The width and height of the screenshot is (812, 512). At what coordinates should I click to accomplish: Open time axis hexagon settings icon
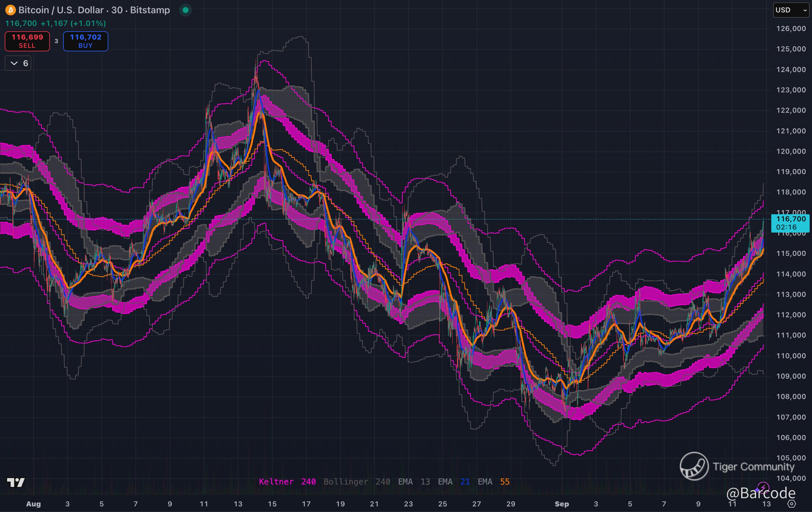pos(791,504)
